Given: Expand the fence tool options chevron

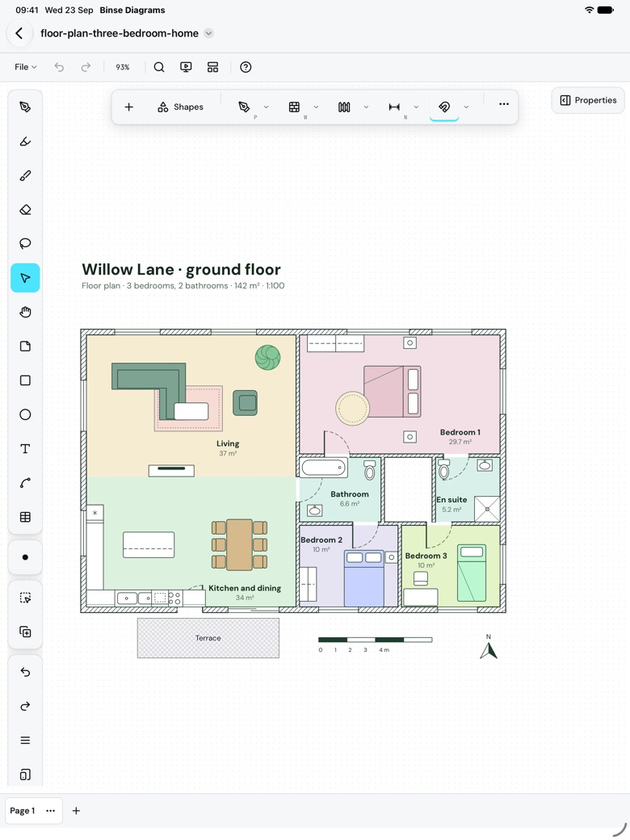Looking at the screenshot, I should pos(366,107).
